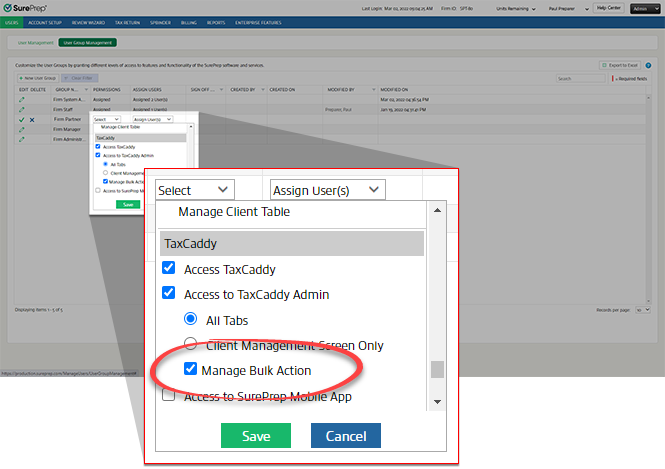
Task: Uncheck Access to TaxCaddy Admin in enlarged callout
Action: tap(168, 293)
